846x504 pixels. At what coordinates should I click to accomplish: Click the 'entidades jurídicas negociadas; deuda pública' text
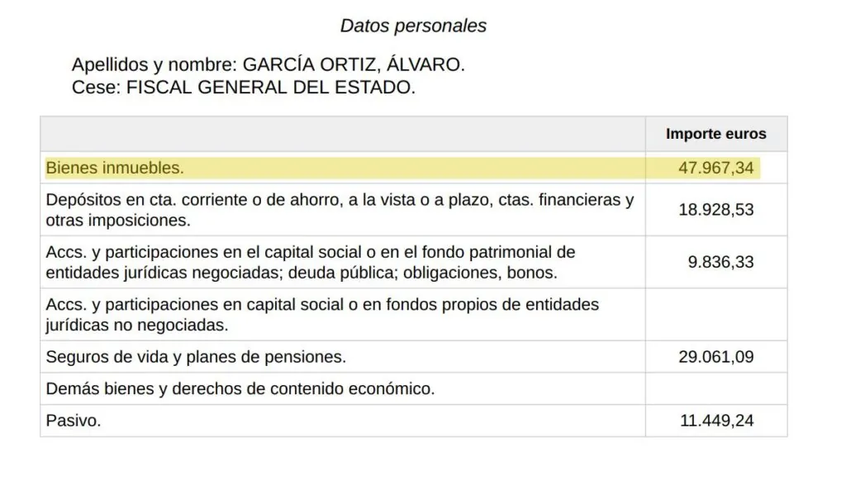click(x=302, y=273)
